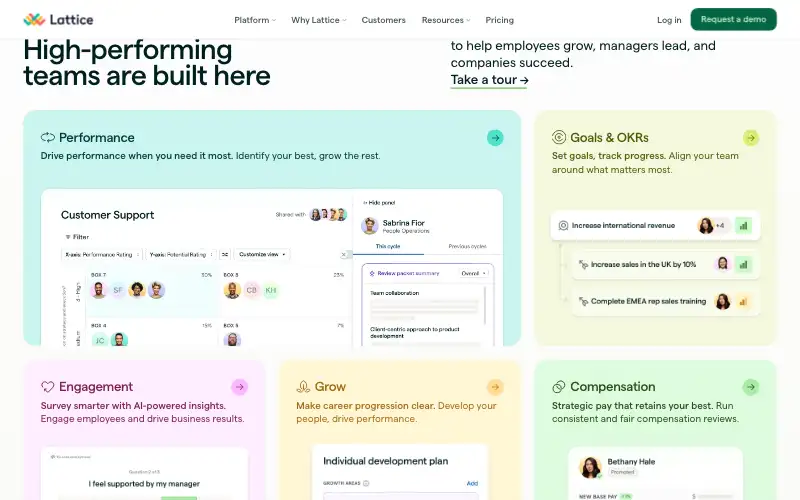Swap axes using the icon between axis selectors
Viewport: 800px width, 500px height.
[x=224, y=254]
